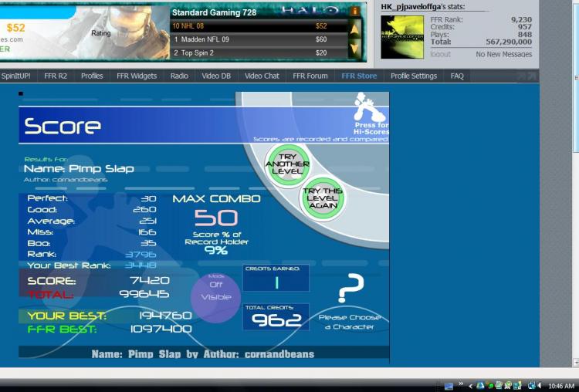Select the Madden NFL 09 listing
The image size is (579, 392).
(x=259, y=39)
